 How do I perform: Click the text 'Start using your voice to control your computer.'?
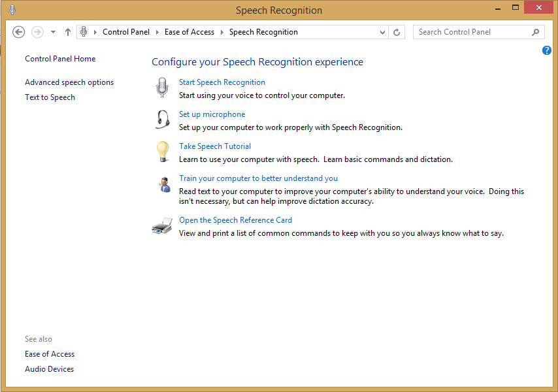pyautogui.click(x=262, y=95)
